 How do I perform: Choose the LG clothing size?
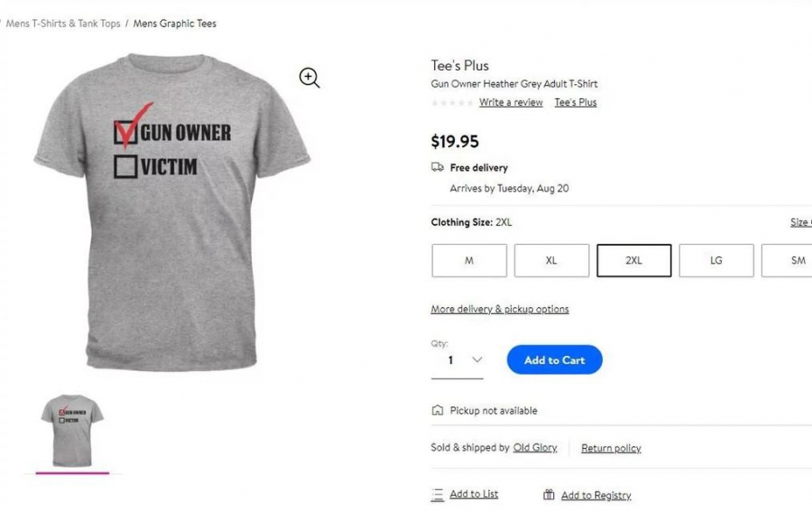click(x=716, y=261)
